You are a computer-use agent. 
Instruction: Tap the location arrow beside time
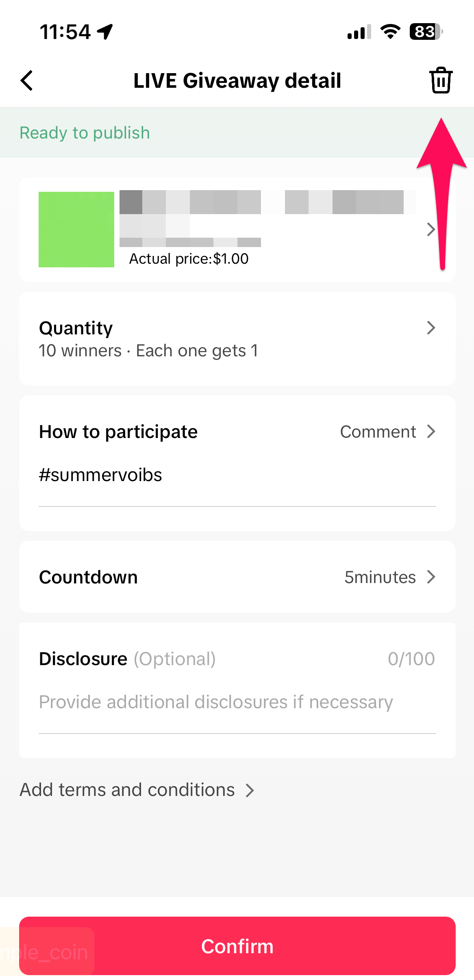[105, 32]
